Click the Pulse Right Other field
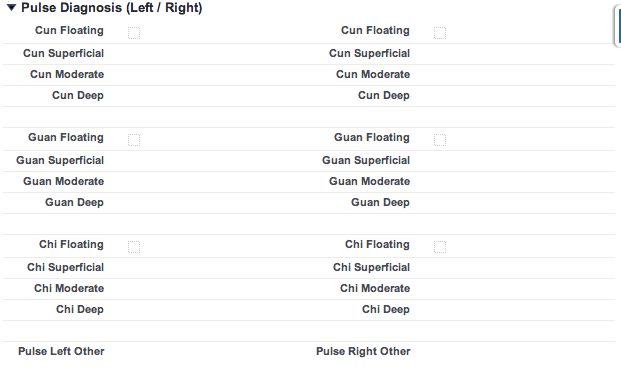This screenshot has height=373, width=621. (515, 352)
